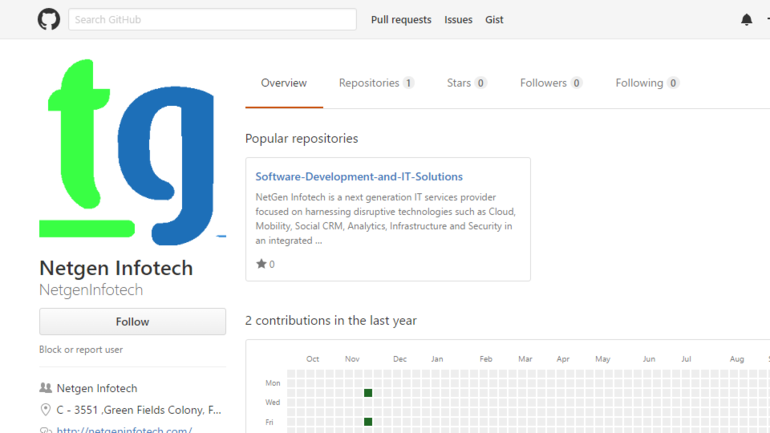This screenshot has width=770, height=433.
Task: Click the green Wednesday contribution square in November
Action: (x=368, y=393)
